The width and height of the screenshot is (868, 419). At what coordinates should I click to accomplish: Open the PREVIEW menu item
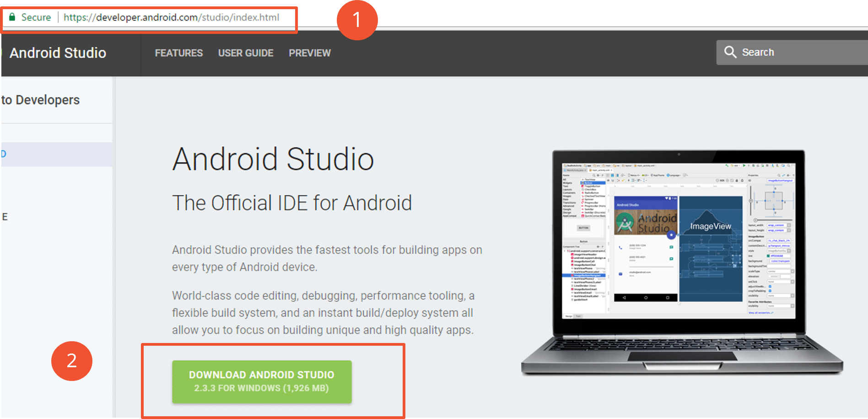310,53
